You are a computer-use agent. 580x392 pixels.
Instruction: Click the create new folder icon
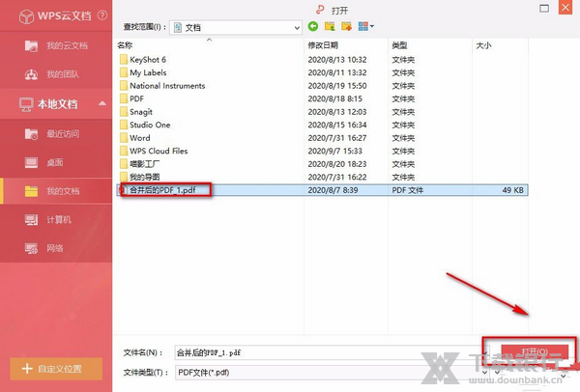(347, 26)
